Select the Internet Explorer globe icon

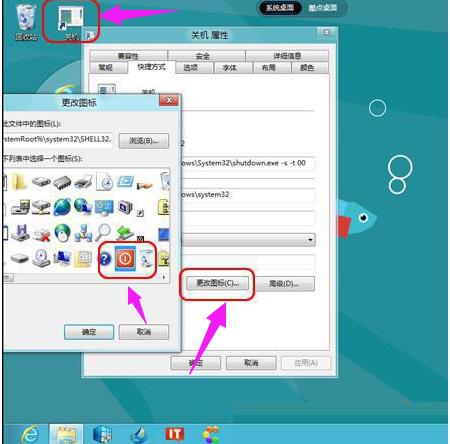[62, 207]
